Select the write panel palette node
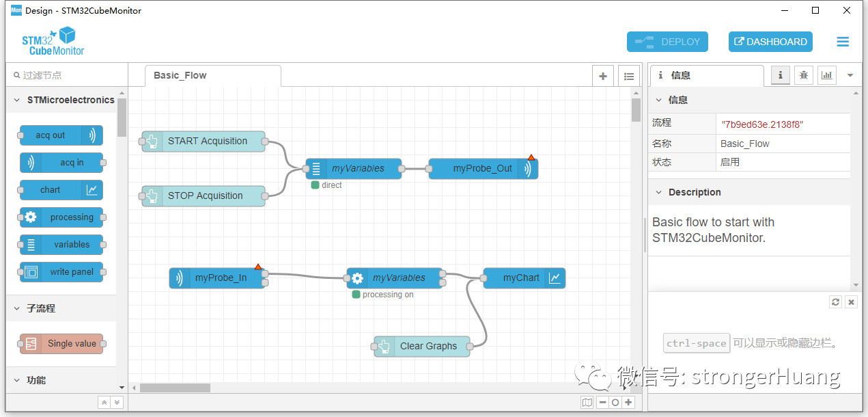The width and height of the screenshot is (868, 417). point(61,272)
